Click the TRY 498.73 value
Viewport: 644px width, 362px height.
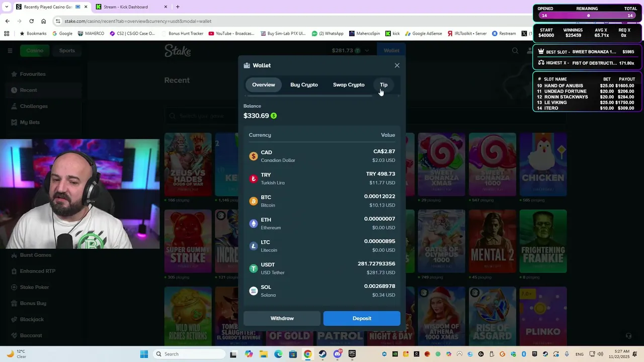click(x=380, y=174)
